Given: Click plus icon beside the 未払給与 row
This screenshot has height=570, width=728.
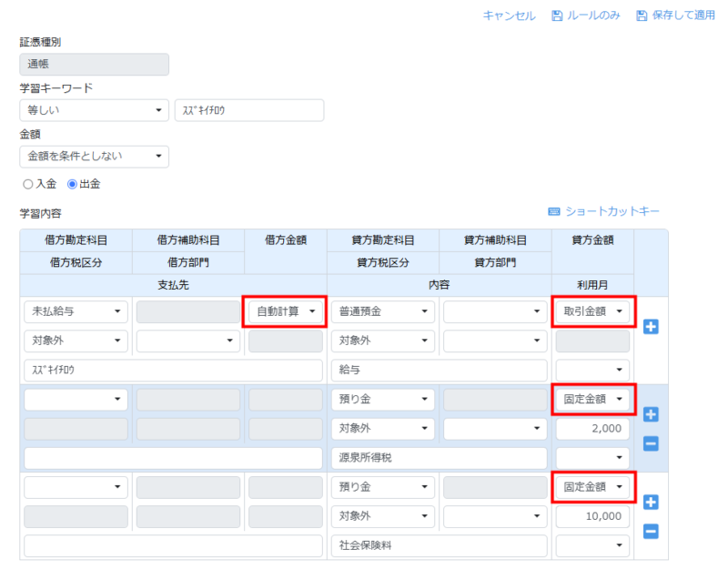Looking at the screenshot, I should click(x=651, y=326).
